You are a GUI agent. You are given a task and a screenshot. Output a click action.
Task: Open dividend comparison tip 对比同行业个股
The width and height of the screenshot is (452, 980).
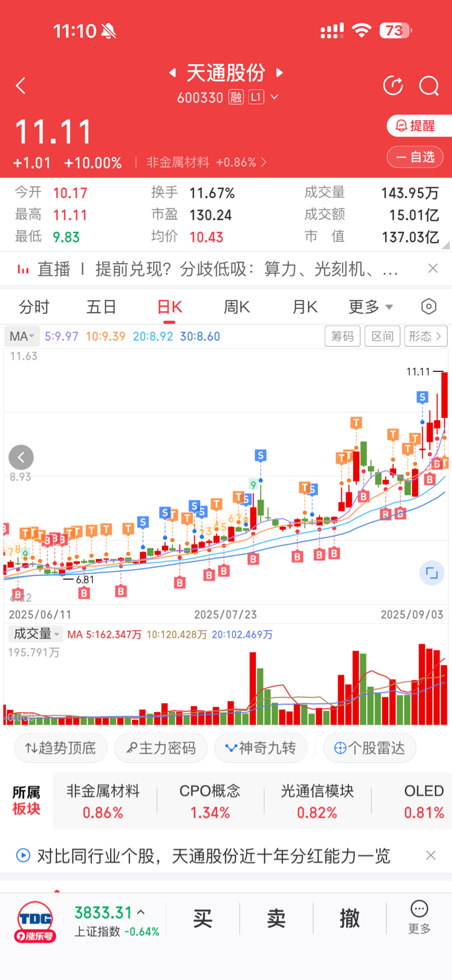tap(214, 855)
